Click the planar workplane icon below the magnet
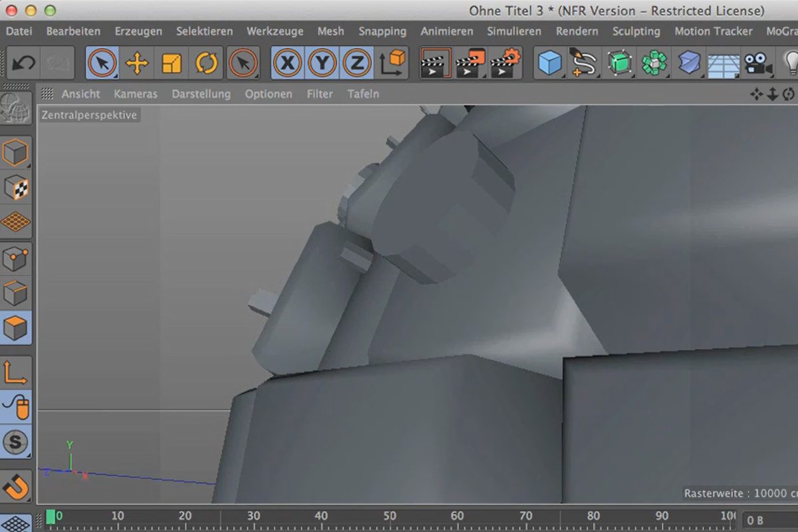 click(15, 522)
